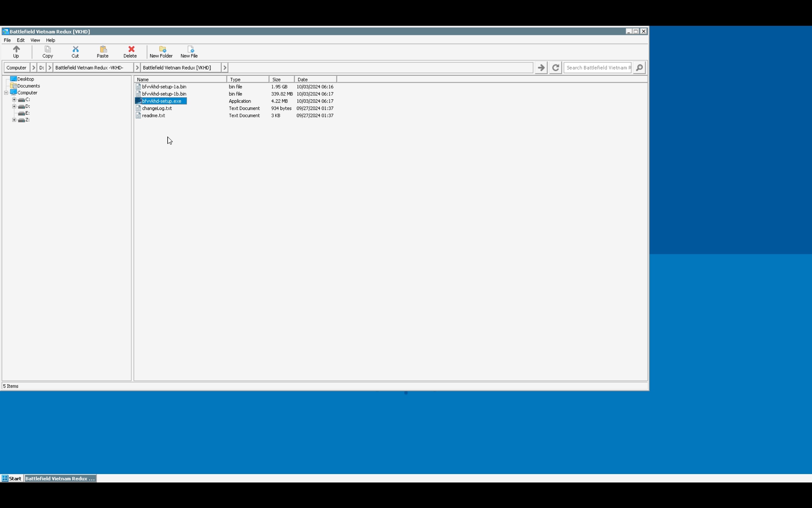Expand the C: drive tree node
The width and height of the screenshot is (812, 508).
pos(14,99)
